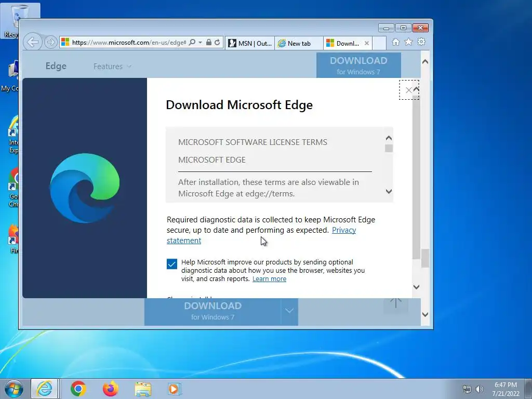Close the Download Microsoft Edge dialog
Viewport: 532px width, 399px height.
point(409,90)
